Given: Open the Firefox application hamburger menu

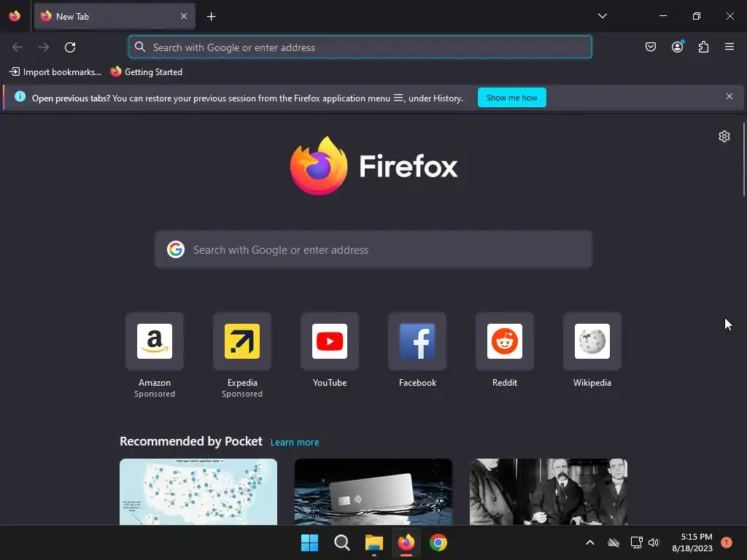Looking at the screenshot, I should coord(729,47).
